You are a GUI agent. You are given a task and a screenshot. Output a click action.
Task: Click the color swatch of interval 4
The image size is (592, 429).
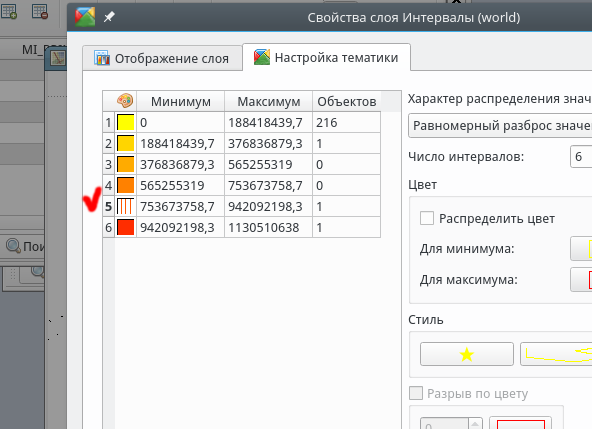coord(126,185)
